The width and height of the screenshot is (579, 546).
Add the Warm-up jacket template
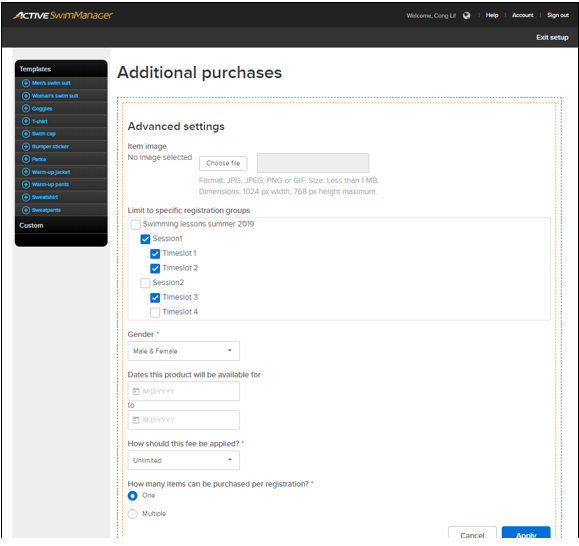point(51,172)
